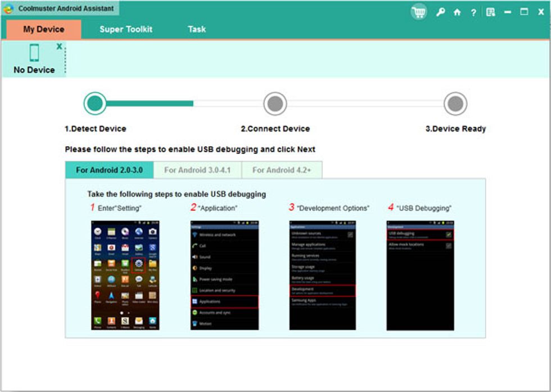
Task: Click the step 2 Connect Device circle
Action: coord(275,104)
